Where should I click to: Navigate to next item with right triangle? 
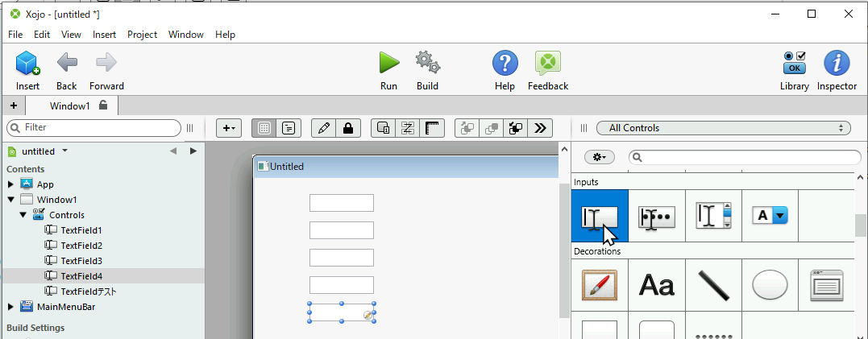click(x=193, y=151)
